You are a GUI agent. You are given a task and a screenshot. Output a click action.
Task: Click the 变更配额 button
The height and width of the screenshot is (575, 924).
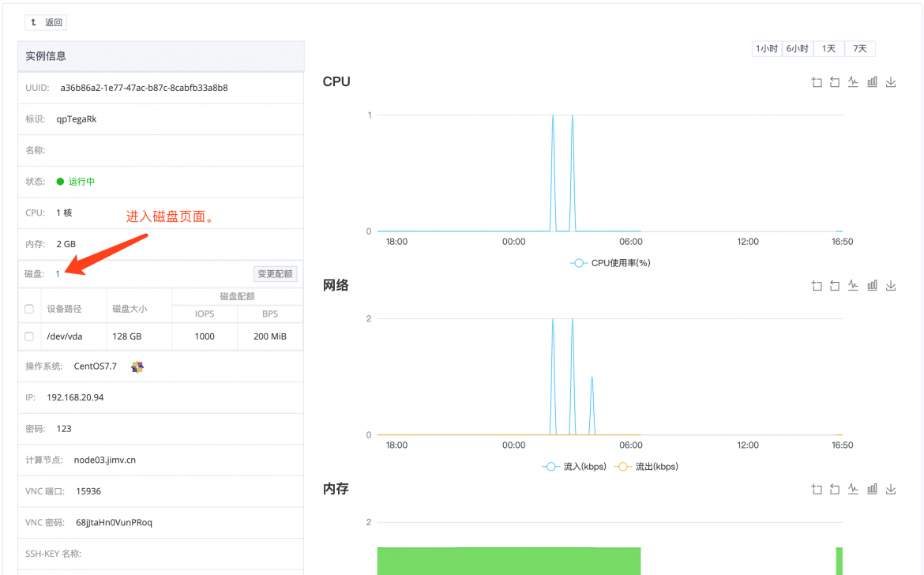tap(275, 274)
